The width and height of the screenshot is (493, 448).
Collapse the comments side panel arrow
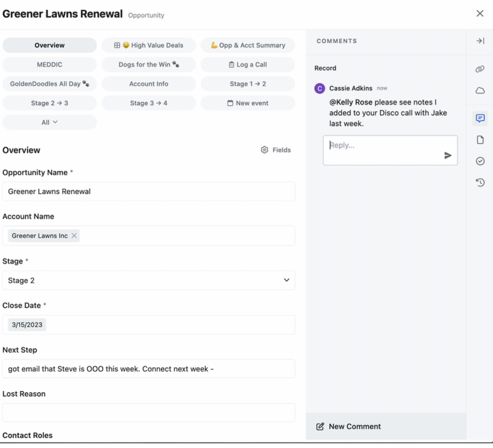(x=480, y=41)
